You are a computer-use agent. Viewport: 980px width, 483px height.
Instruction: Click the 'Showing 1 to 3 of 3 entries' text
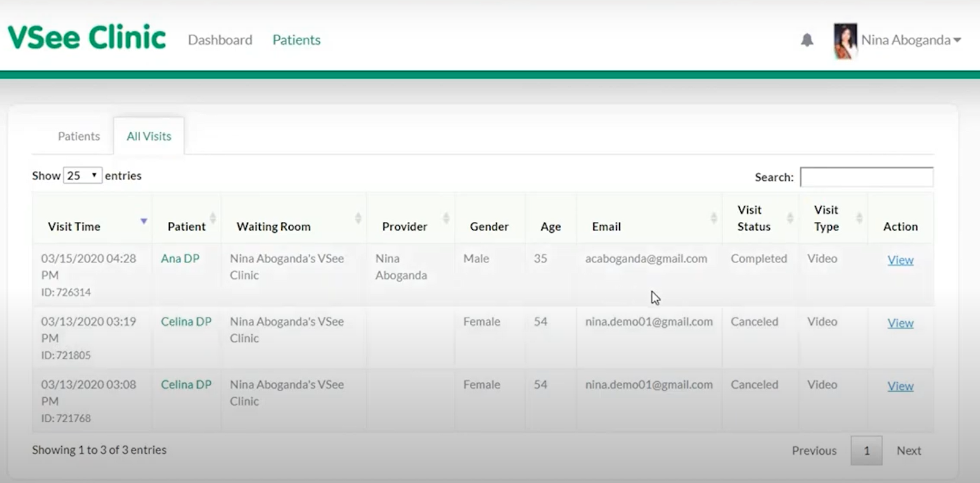pos(99,450)
